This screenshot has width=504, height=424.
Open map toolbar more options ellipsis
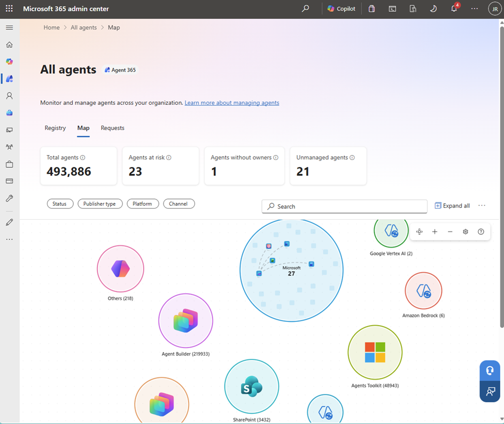[x=482, y=206]
